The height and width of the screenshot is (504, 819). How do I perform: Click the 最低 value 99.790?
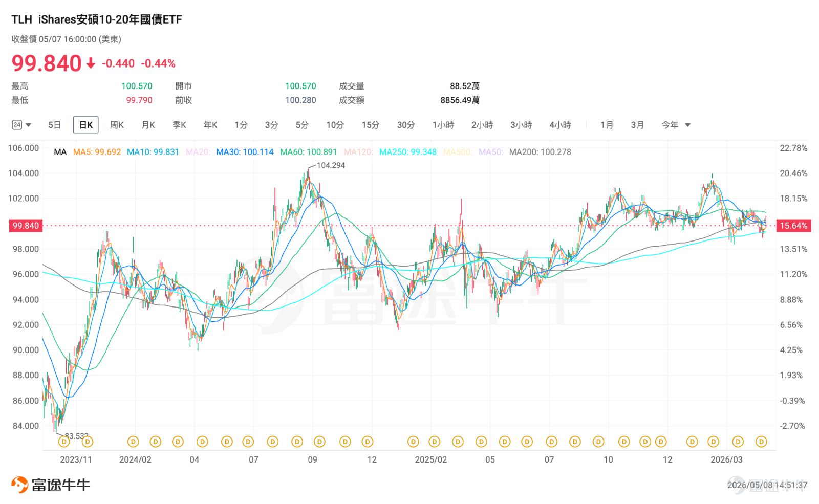(139, 100)
